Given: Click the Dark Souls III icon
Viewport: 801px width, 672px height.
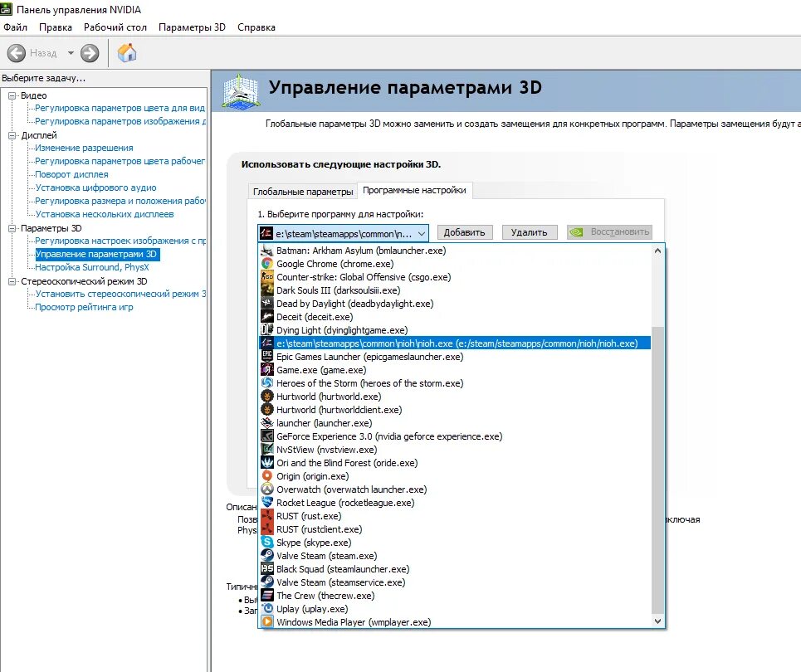Looking at the screenshot, I should click(x=266, y=290).
